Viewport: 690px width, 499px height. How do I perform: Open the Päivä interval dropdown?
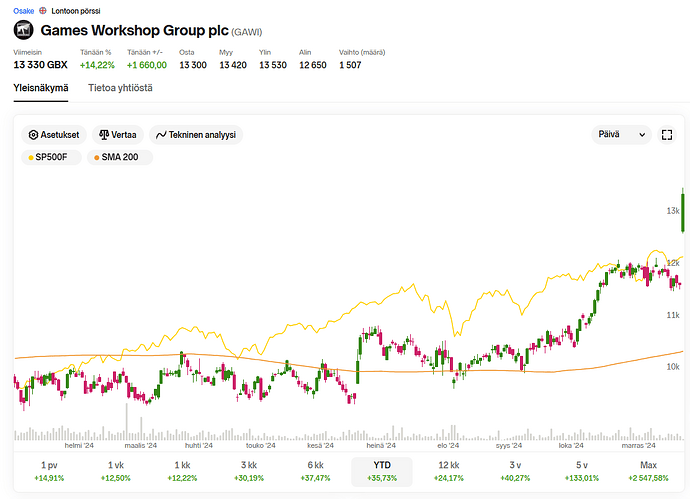(x=621, y=134)
